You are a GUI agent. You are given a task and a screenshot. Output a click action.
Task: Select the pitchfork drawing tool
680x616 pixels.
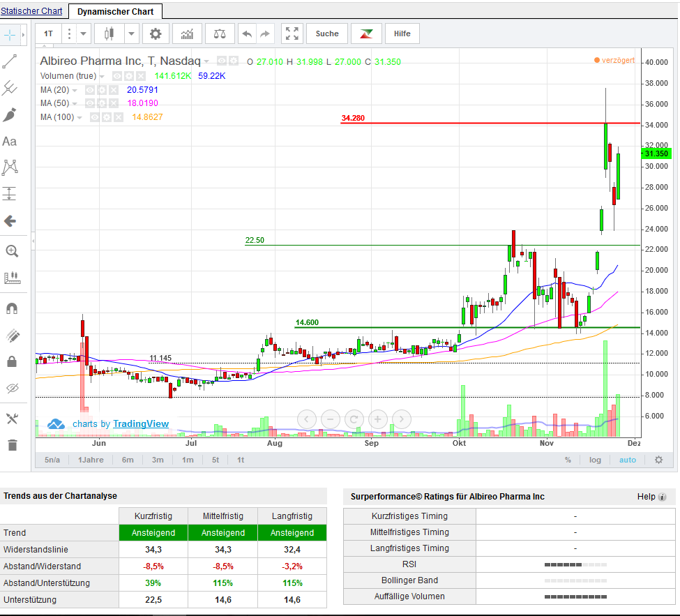[x=10, y=88]
